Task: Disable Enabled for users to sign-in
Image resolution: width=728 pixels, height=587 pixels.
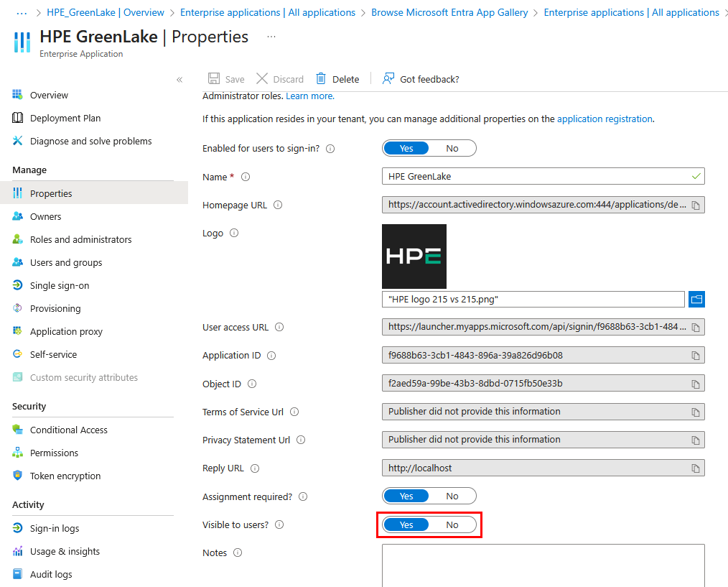Action: pos(452,149)
